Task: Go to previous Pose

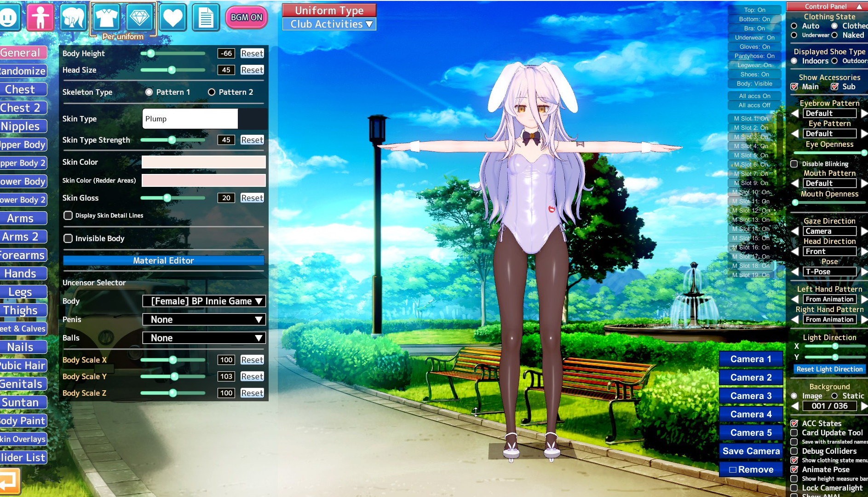Action: [x=795, y=272]
